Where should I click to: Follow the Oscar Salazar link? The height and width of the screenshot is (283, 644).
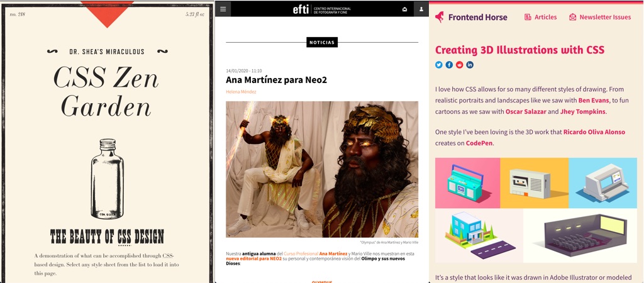click(526, 111)
